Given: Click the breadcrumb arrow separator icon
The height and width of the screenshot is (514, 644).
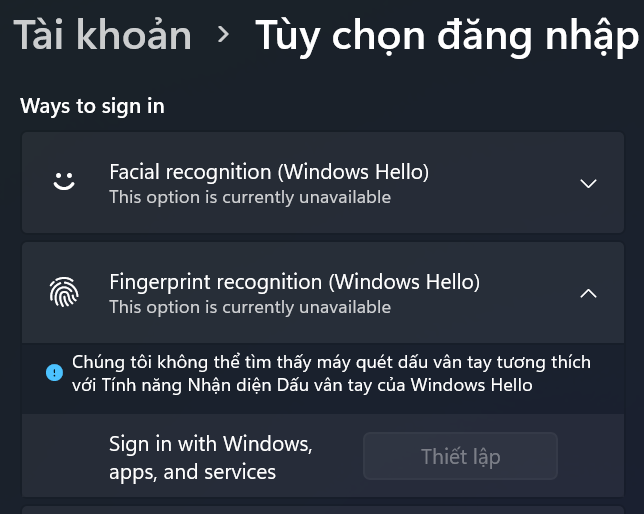Looking at the screenshot, I should click(x=223, y=35).
